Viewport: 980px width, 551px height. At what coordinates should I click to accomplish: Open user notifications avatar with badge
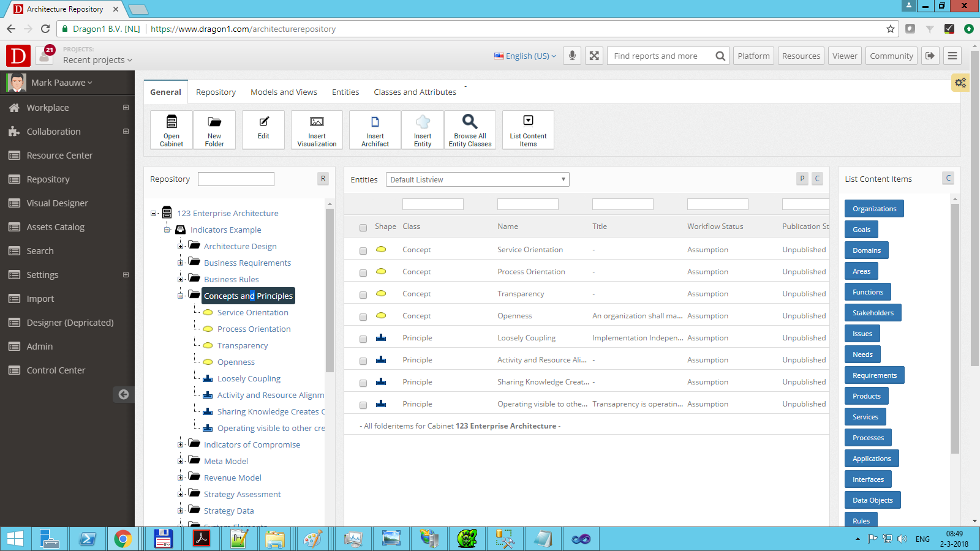[45, 55]
